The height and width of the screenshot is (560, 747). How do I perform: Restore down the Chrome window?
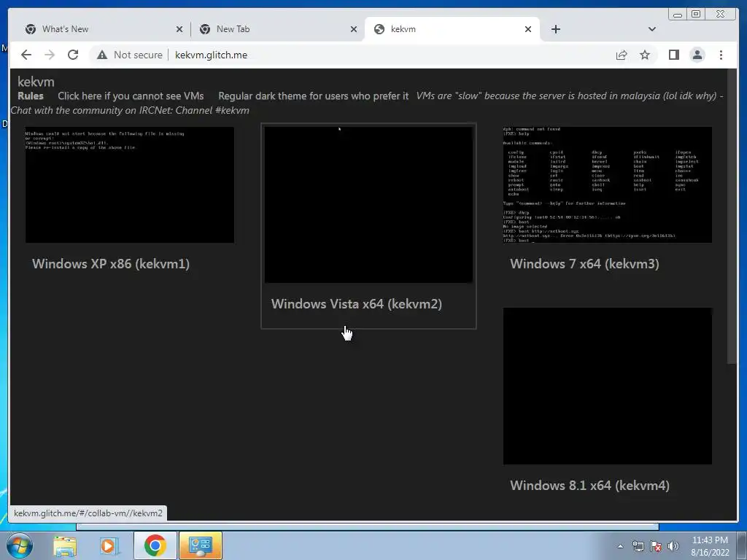[695, 15]
